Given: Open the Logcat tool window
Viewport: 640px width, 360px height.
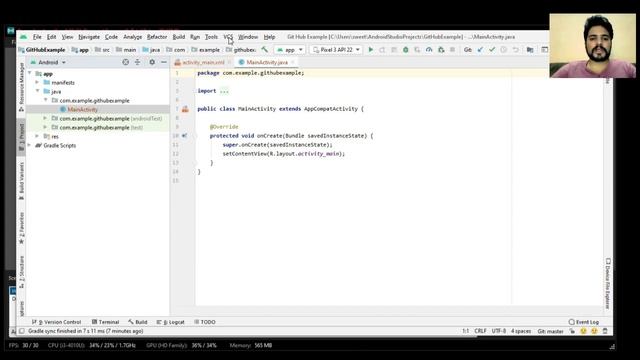Looking at the screenshot, I should 171,322.
